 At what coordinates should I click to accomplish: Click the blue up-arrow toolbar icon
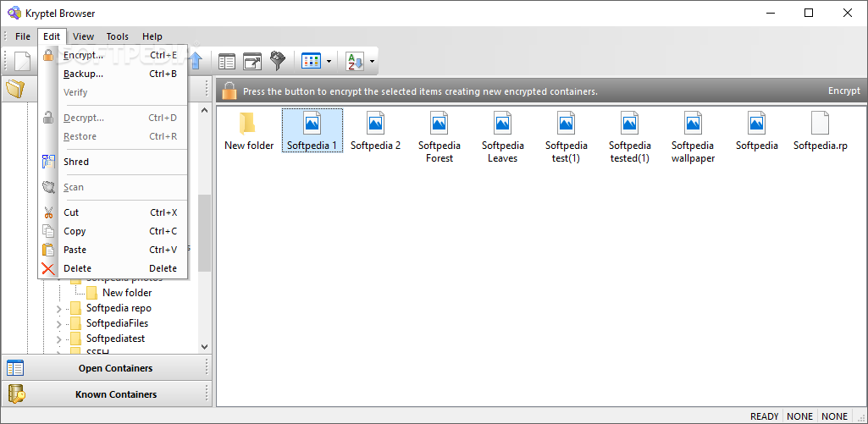(196, 61)
